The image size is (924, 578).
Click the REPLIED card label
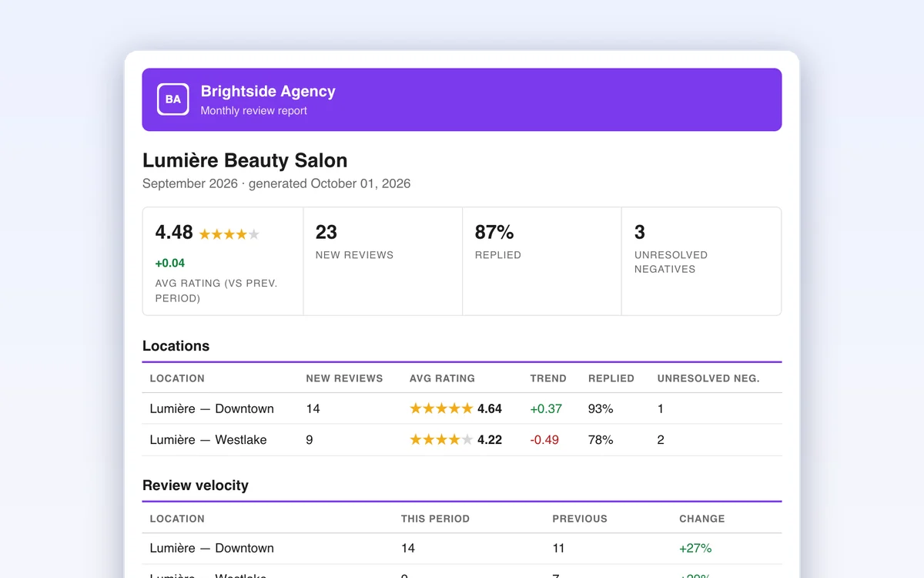pyautogui.click(x=498, y=255)
